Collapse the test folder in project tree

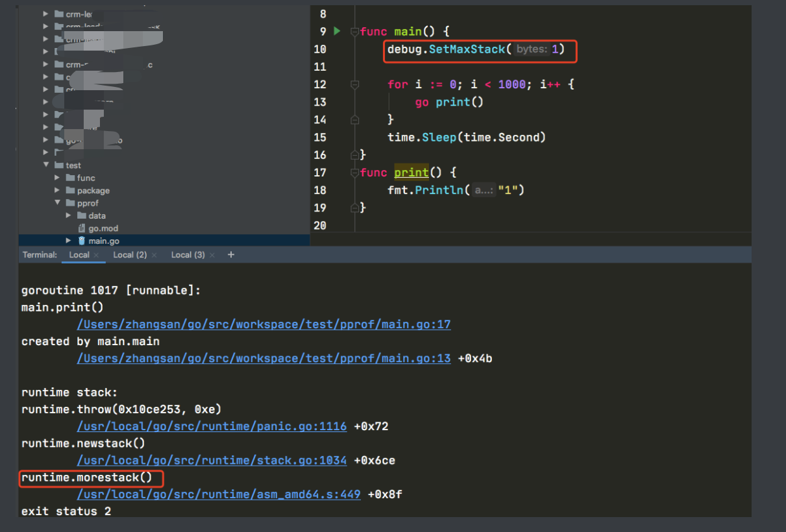(x=46, y=164)
